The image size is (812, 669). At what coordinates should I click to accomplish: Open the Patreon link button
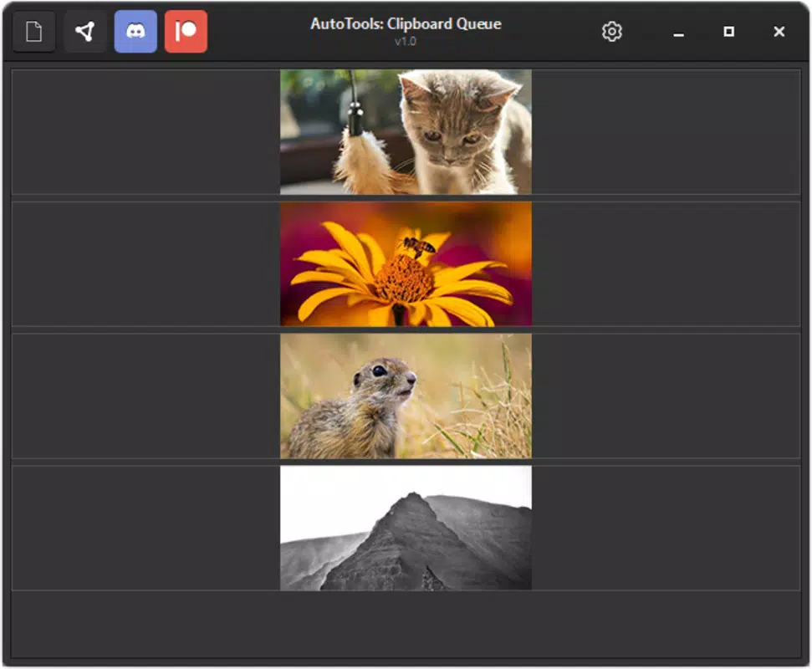[186, 32]
